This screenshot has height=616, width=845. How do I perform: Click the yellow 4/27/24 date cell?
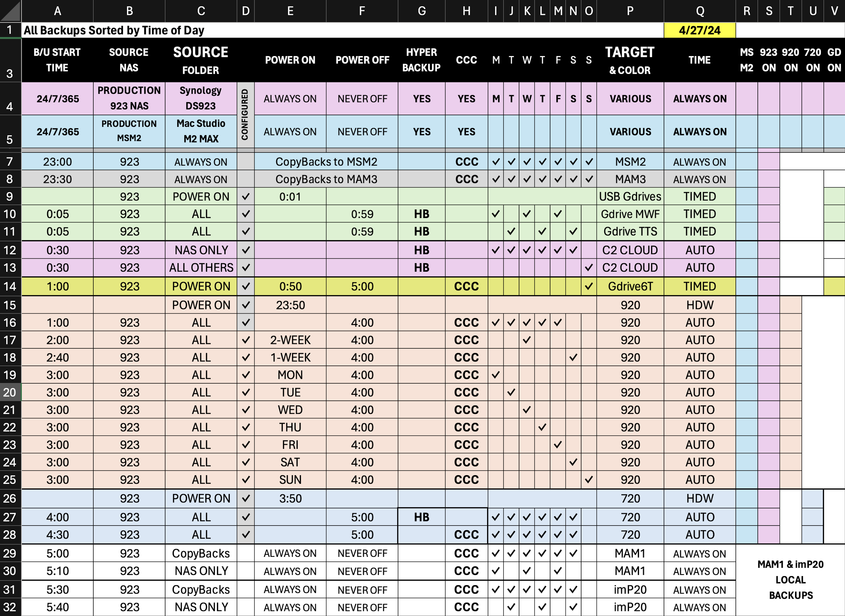[x=699, y=30]
